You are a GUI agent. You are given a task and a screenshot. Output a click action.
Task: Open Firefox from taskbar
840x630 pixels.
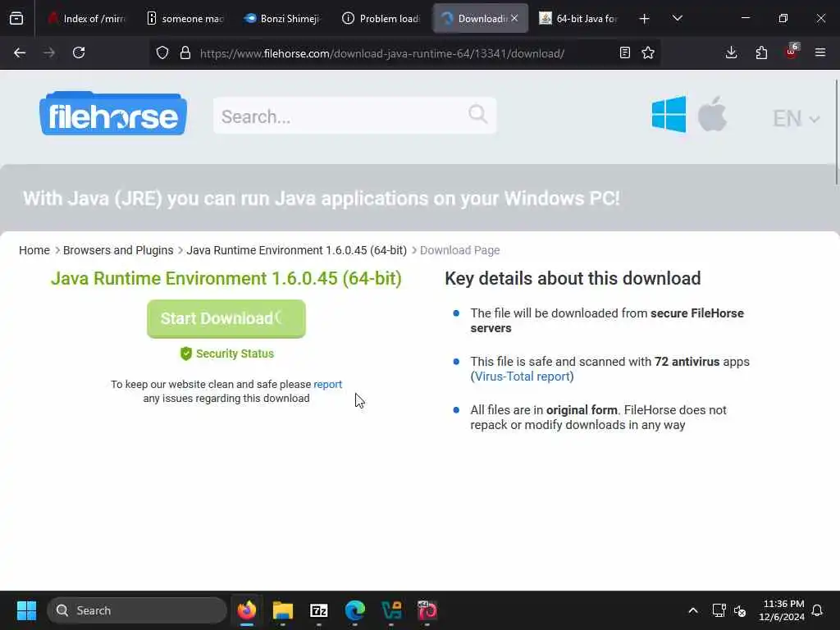pos(246,610)
